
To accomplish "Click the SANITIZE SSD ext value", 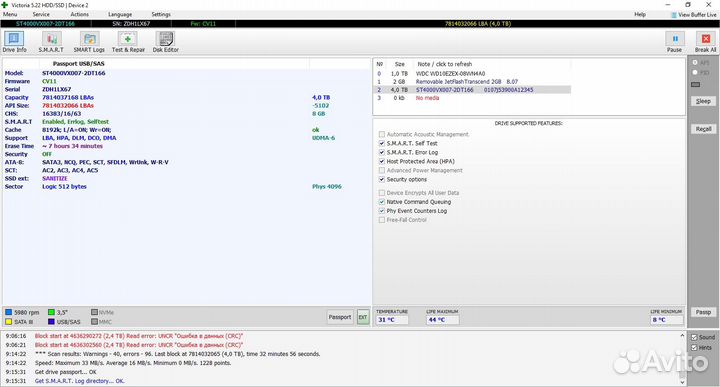I will (55, 179).
